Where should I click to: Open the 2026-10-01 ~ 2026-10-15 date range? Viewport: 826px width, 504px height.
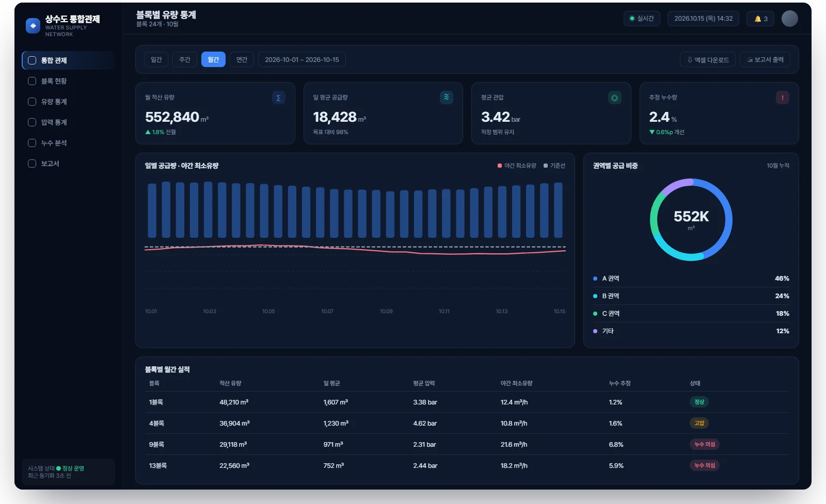302,59
